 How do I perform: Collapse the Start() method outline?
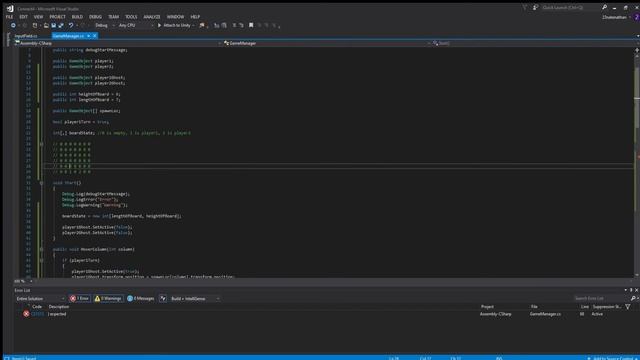(42, 183)
